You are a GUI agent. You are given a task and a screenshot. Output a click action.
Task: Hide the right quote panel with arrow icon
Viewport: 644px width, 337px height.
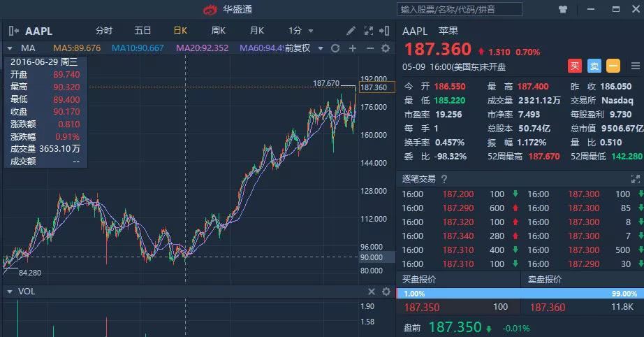tap(384, 31)
